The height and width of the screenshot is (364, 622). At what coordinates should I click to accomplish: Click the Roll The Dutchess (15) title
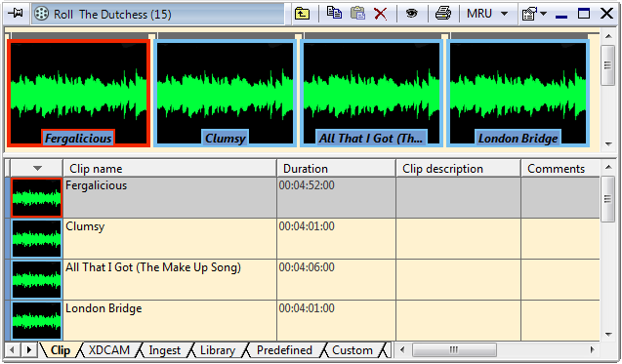point(112,15)
